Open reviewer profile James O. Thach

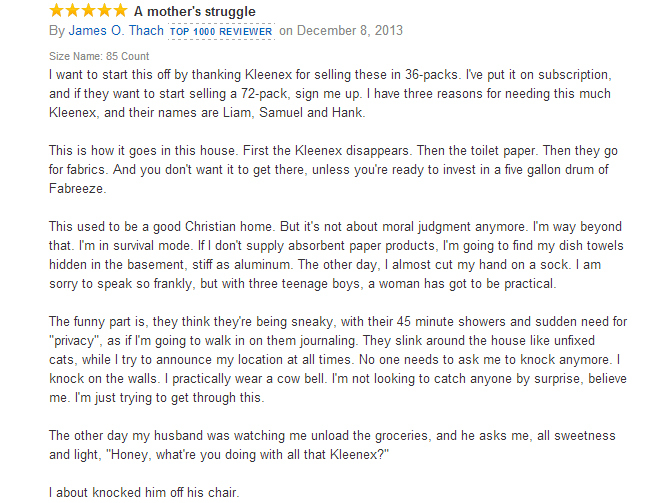click(x=116, y=30)
